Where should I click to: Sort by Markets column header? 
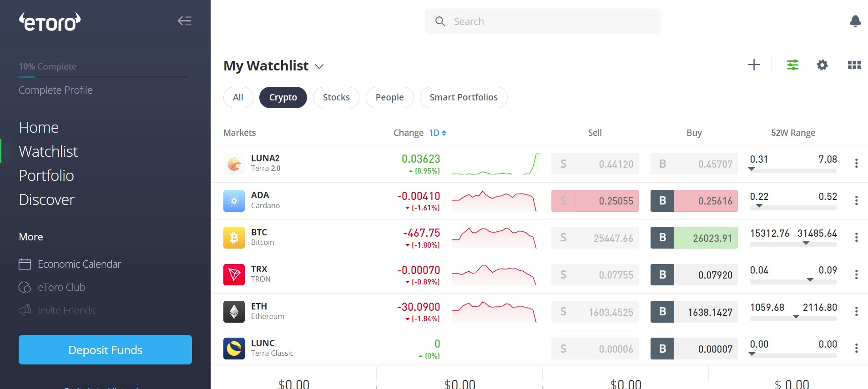click(x=239, y=133)
